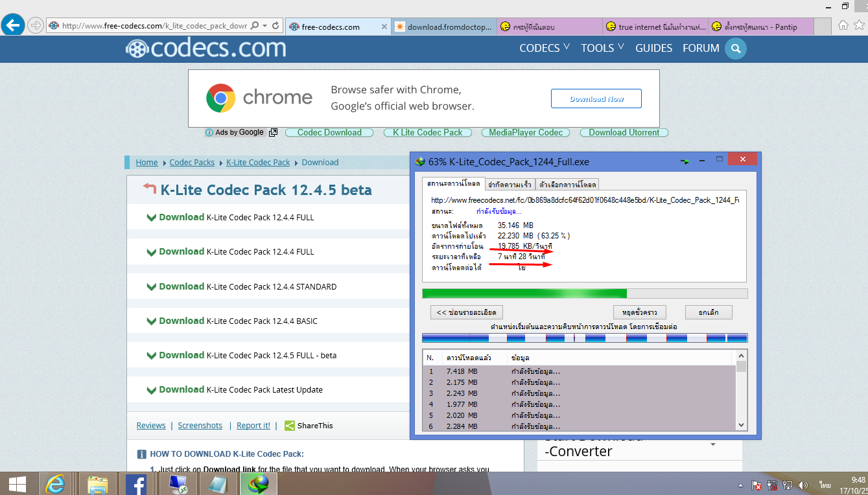This screenshot has width=868, height=495.
Task: Click the red return arrow beside the page title
Action: [150, 189]
